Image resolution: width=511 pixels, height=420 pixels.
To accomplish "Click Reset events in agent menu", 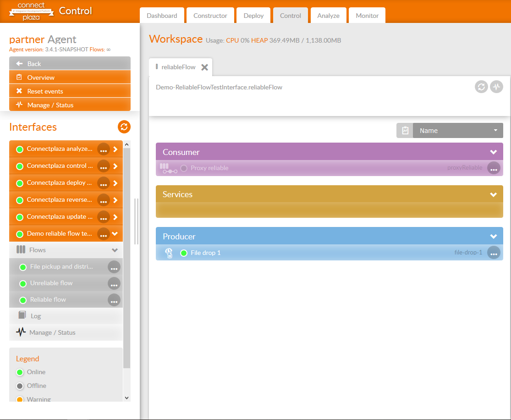I will [70, 91].
